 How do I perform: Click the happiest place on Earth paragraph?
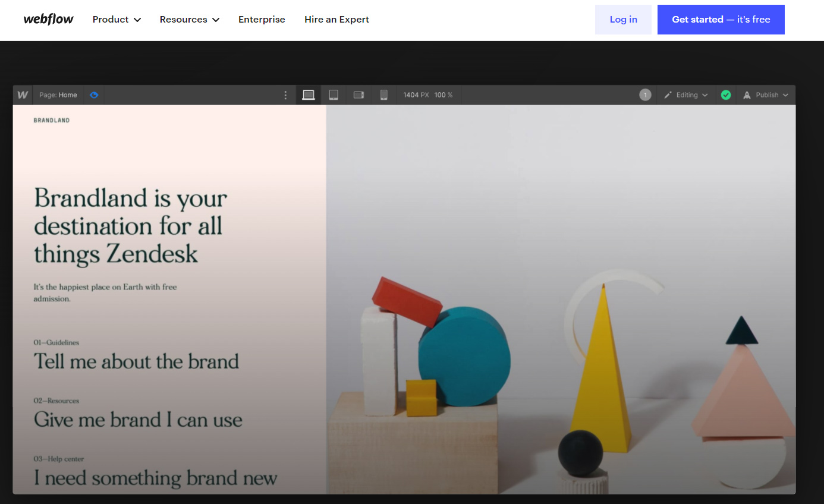click(105, 293)
